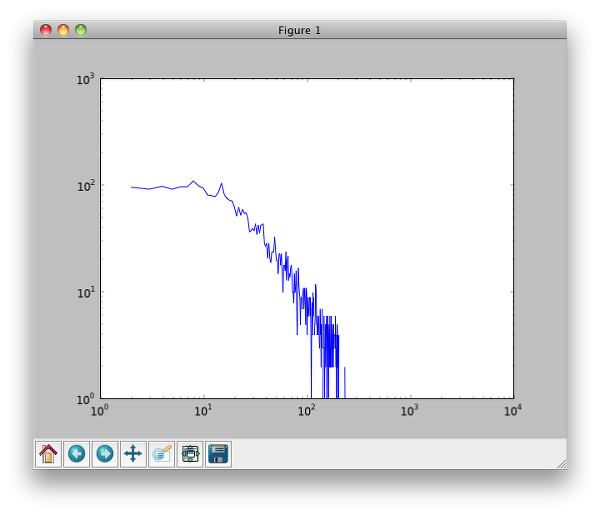Click the 10^0 x-axis tick label
The height and width of the screenshot is (515, 600).
point(100,411)
